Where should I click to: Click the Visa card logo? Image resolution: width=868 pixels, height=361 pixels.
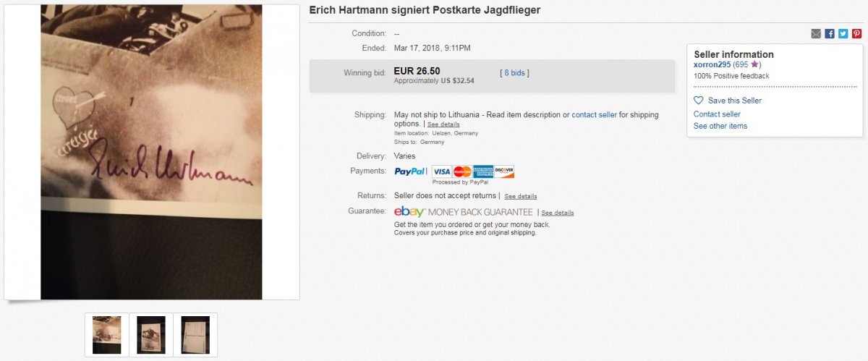(x=441, y=171)
